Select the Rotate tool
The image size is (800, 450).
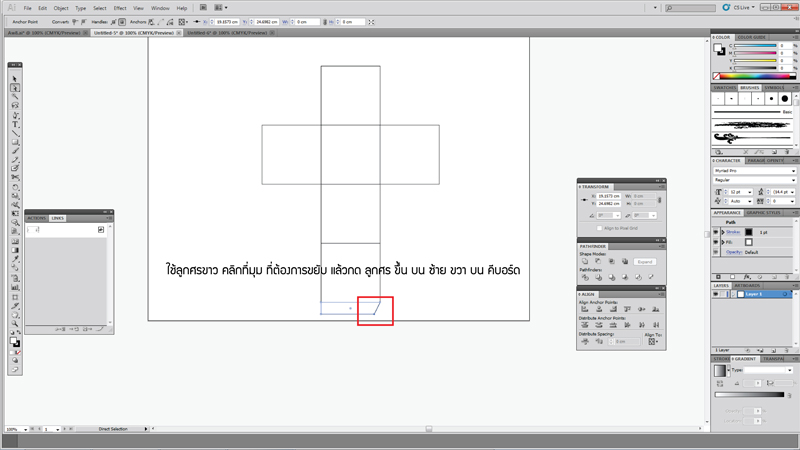[15, 187]
